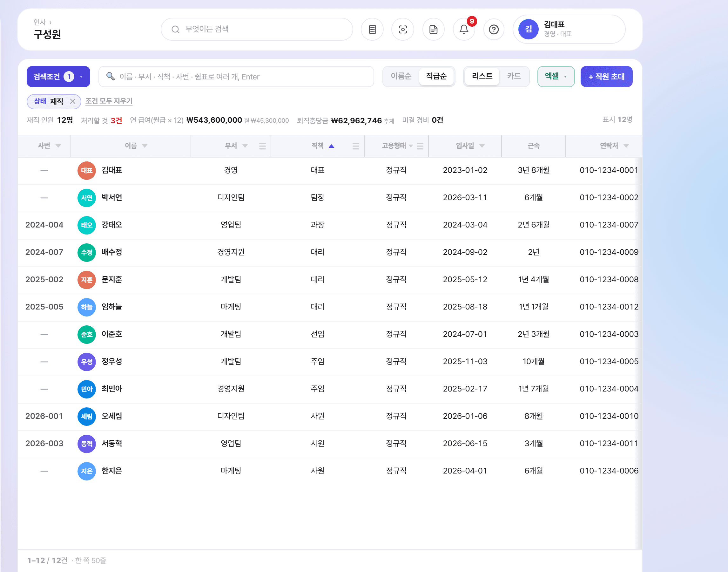This screenshot has height=572, width=728.
Task: Open the 김대표 경영 · 대표 profile card
Action: click(x=569, y=30)
